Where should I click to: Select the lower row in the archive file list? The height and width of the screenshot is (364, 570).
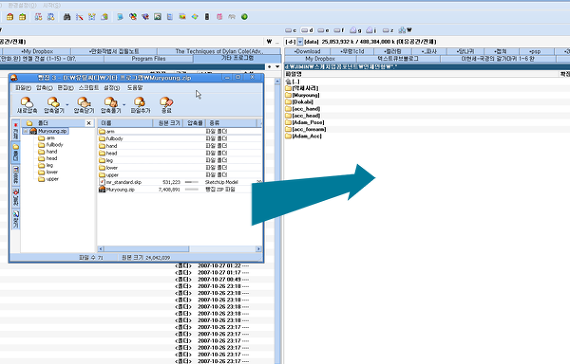[180, 168]
